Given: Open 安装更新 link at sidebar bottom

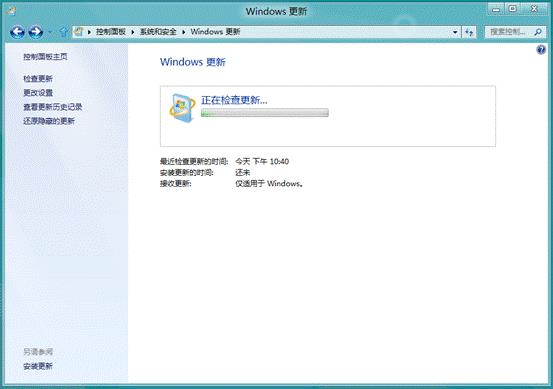Looking at the screenshot, I should pos(38,366).
